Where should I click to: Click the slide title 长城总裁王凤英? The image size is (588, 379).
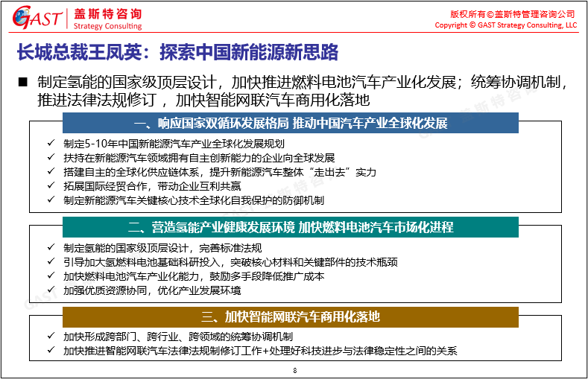177,53
